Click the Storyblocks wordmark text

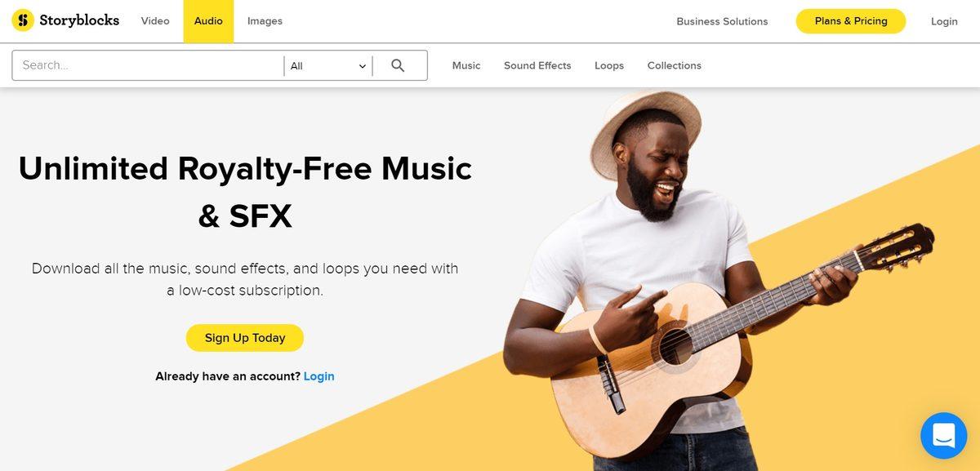click(79, 20)
